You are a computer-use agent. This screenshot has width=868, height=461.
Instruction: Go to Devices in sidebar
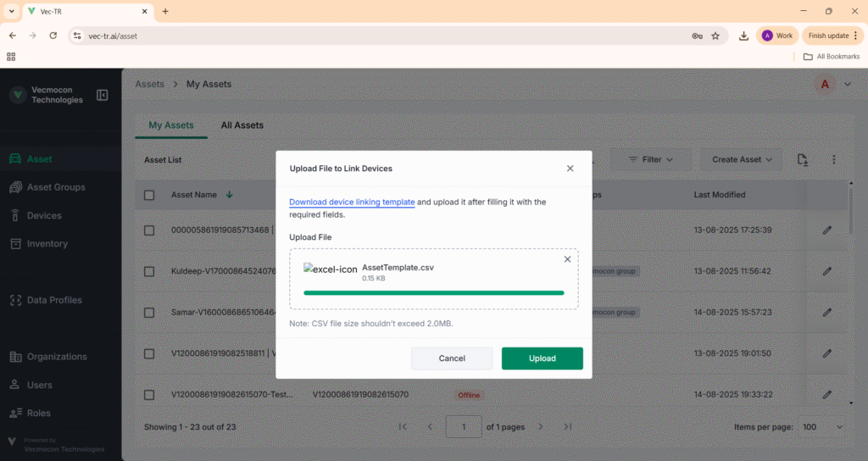tap(44, 216)
